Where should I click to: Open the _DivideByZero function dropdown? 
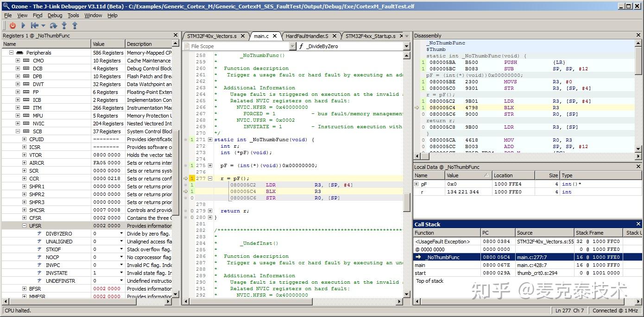tap(406, 46)
